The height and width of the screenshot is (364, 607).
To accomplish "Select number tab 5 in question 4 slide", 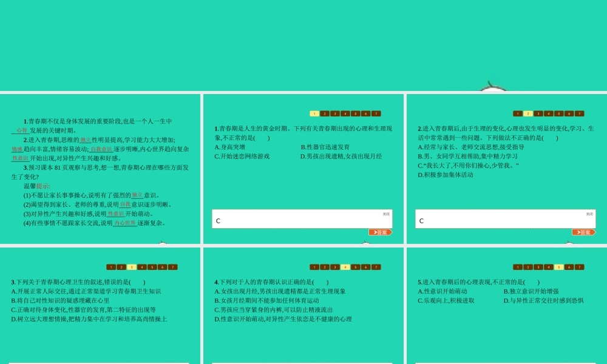I will click(355, 267).
